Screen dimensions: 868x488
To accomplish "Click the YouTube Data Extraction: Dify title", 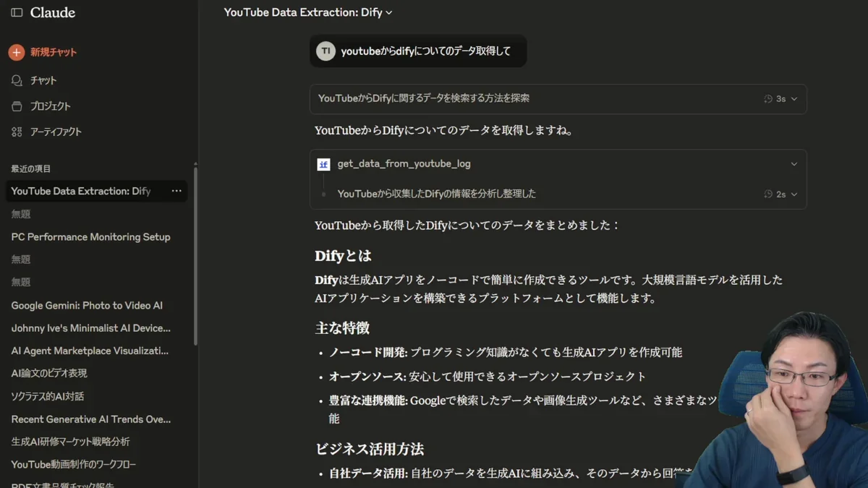I will [x=303, y=12].
